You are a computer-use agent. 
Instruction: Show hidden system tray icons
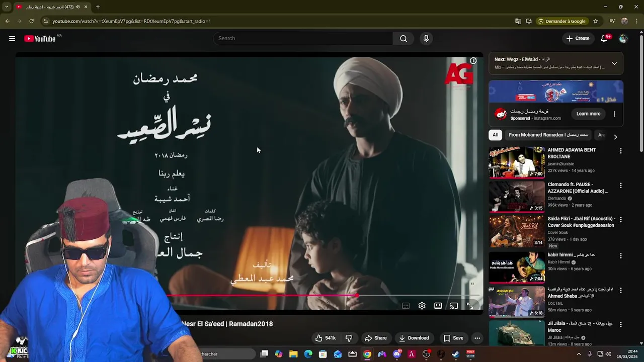(x=579, y=354)
